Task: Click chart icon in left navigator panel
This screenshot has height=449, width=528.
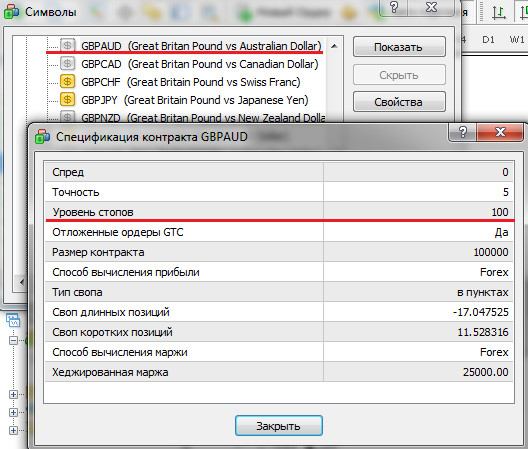Action: pyautogui.click(x=13, y=320)
